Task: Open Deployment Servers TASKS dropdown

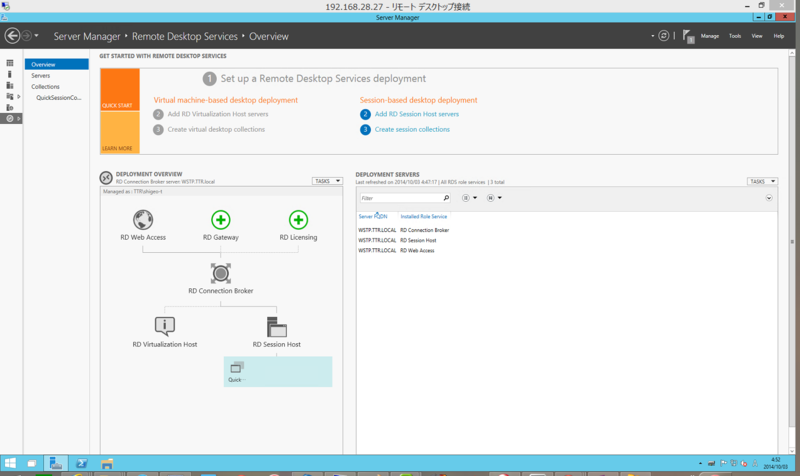Action: (x=762, y=181)
